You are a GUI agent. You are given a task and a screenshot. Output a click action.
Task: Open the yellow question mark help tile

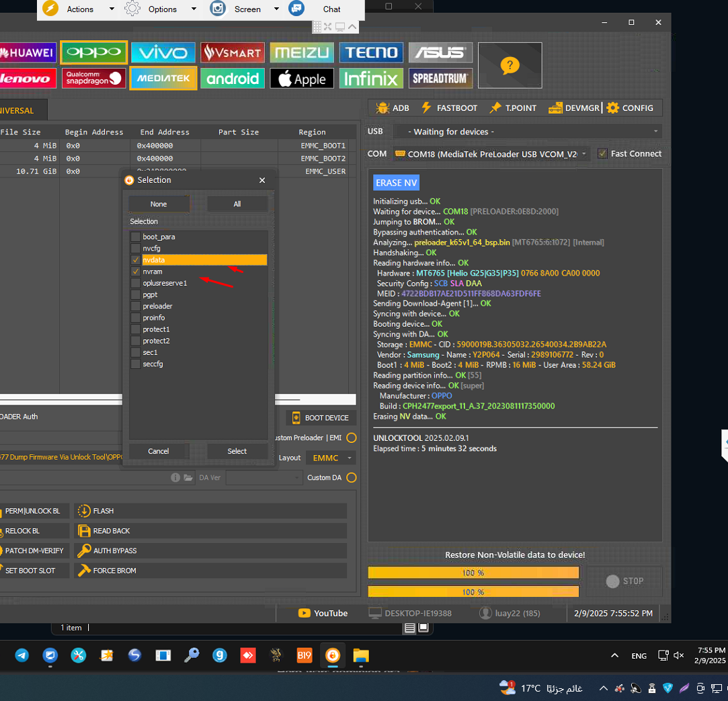click(x=510, y=65)
